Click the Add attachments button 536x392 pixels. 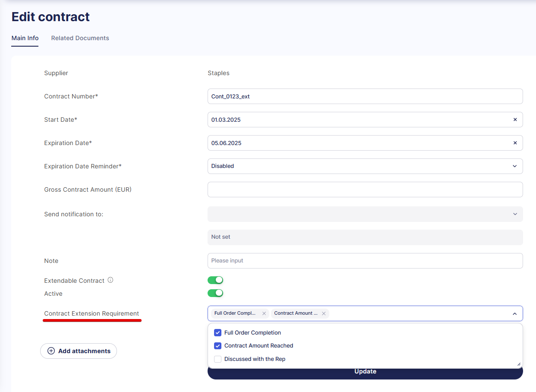click(79, 351)
